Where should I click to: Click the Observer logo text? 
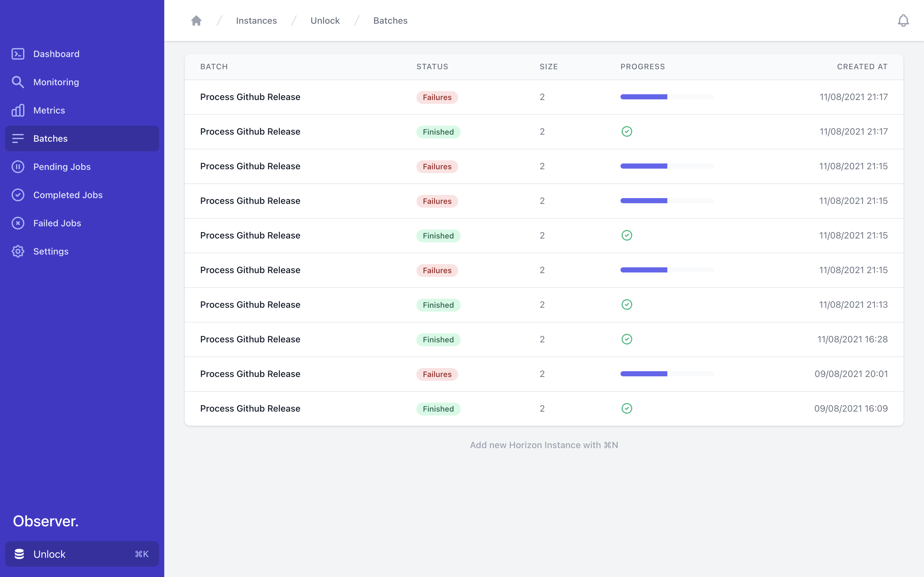pyautogui.click(x=46, y=521)
